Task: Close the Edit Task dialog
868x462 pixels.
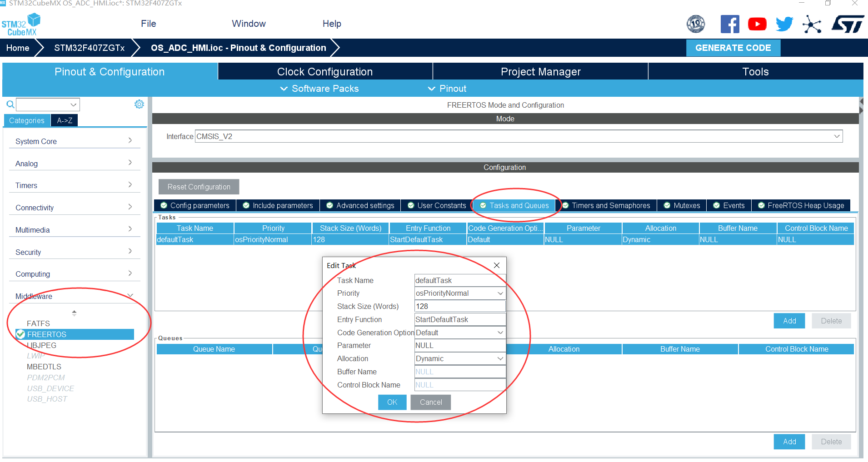Action: (x=497, y=265)
